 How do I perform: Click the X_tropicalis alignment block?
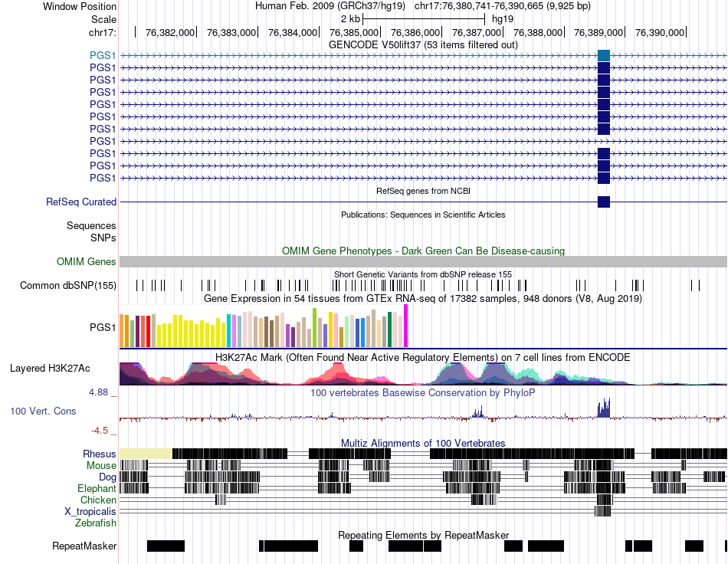602,511
